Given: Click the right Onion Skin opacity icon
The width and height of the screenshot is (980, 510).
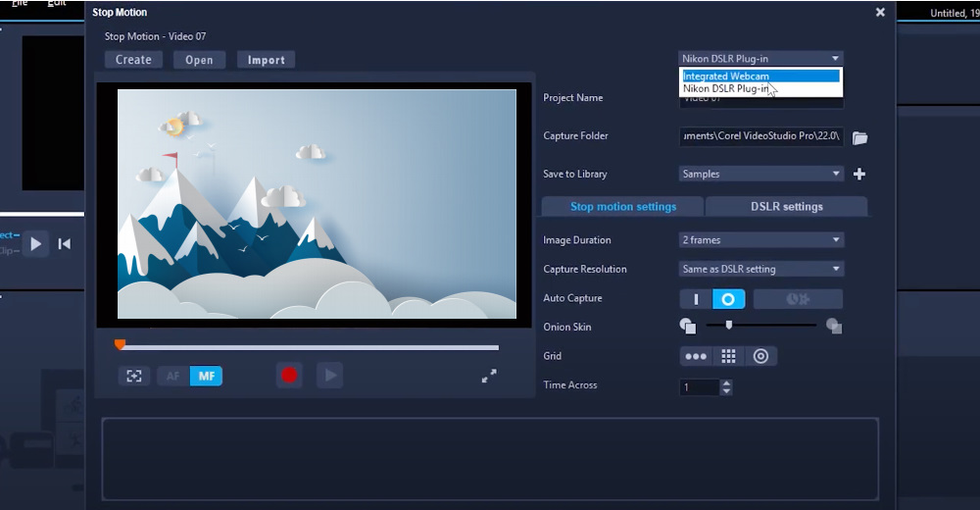Looking at the screenshot, I should [x=834, y=326].
